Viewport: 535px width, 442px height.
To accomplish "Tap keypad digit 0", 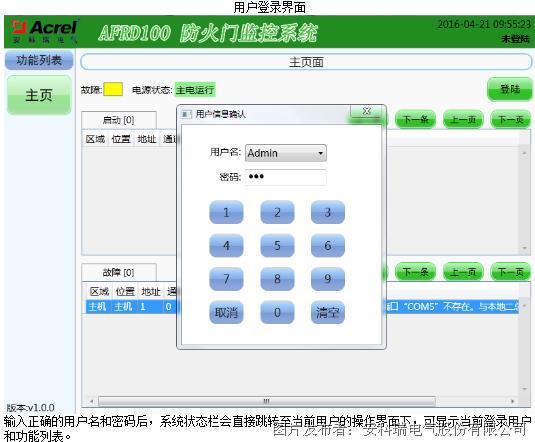I will 277,312.
